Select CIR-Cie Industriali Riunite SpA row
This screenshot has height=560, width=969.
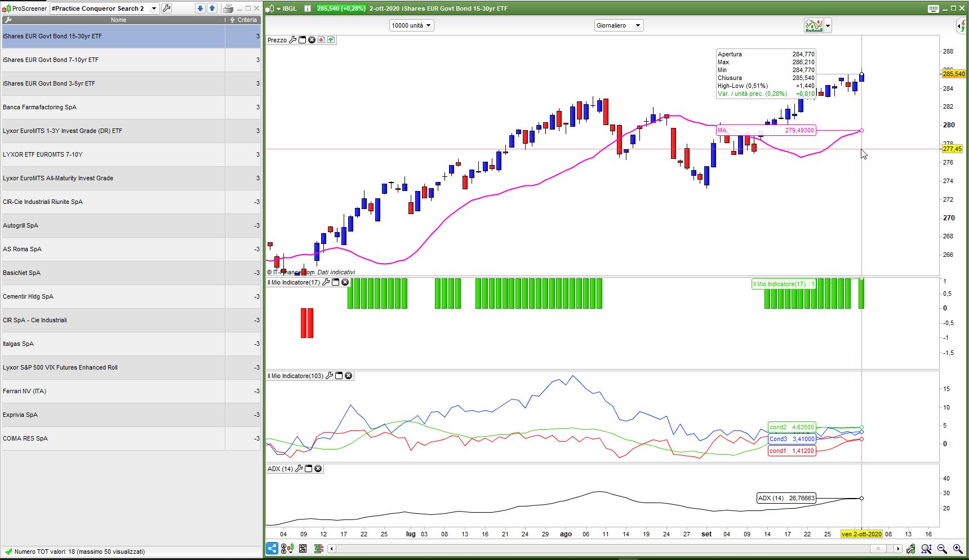tap(131, 202)
